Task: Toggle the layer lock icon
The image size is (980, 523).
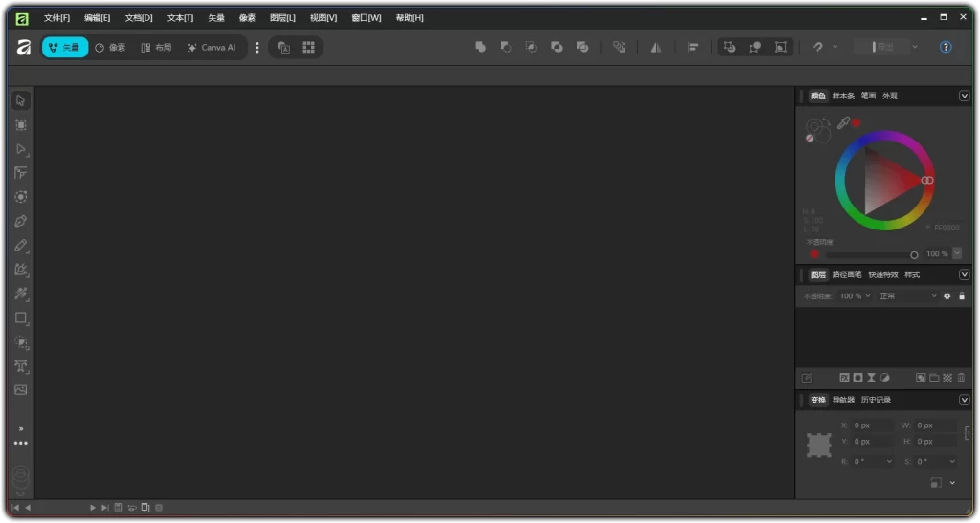Action: [x=962, y=295]
